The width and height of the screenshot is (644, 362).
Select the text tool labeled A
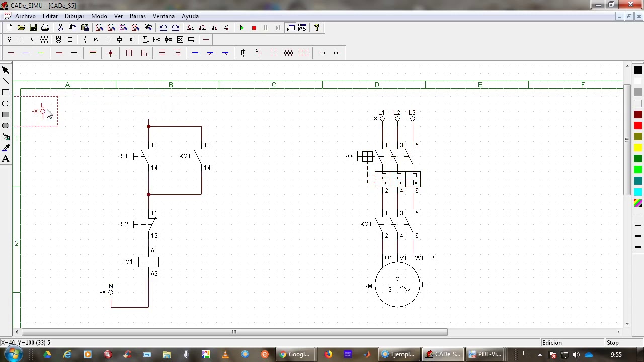(6, 159)
